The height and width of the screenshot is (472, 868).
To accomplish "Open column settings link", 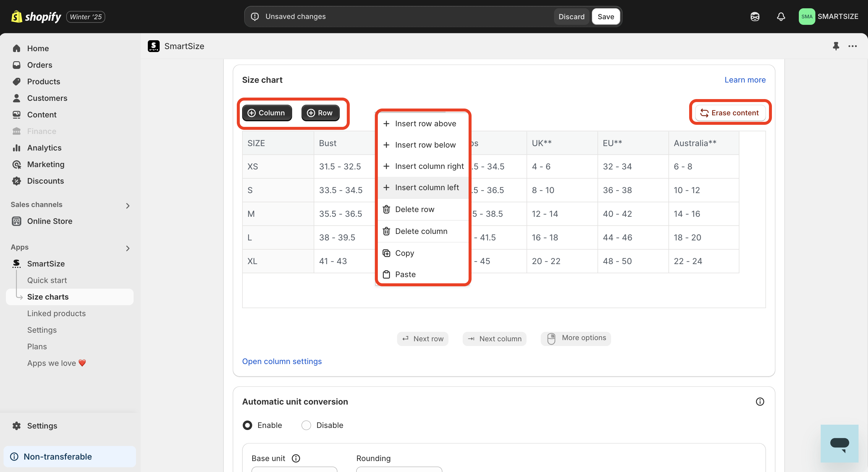I will pos(282,361).
